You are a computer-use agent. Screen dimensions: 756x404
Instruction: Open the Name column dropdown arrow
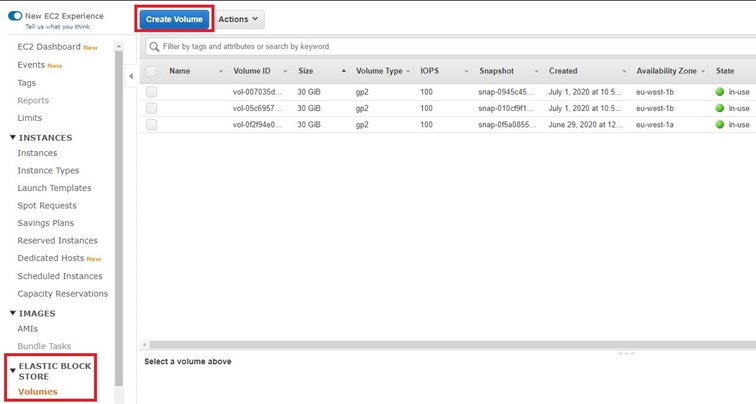point(221,71)
